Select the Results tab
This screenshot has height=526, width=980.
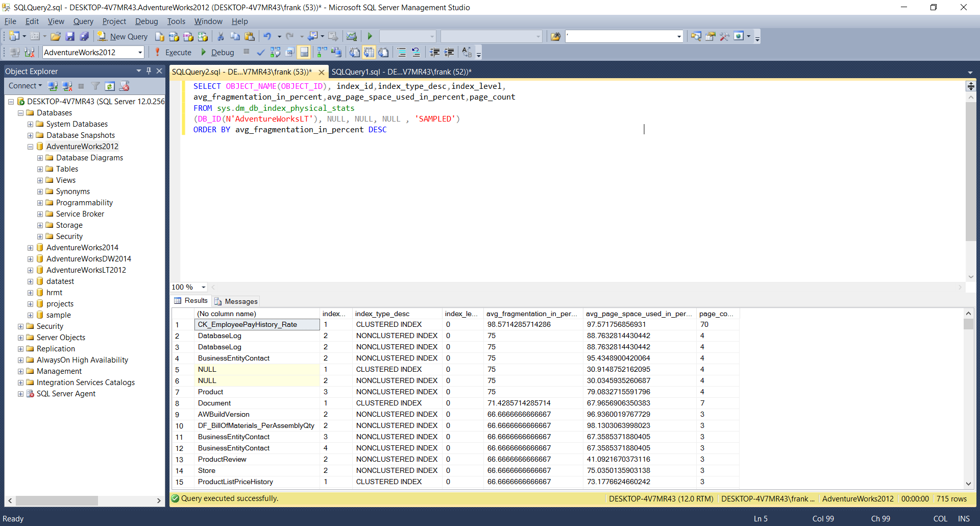191,301
